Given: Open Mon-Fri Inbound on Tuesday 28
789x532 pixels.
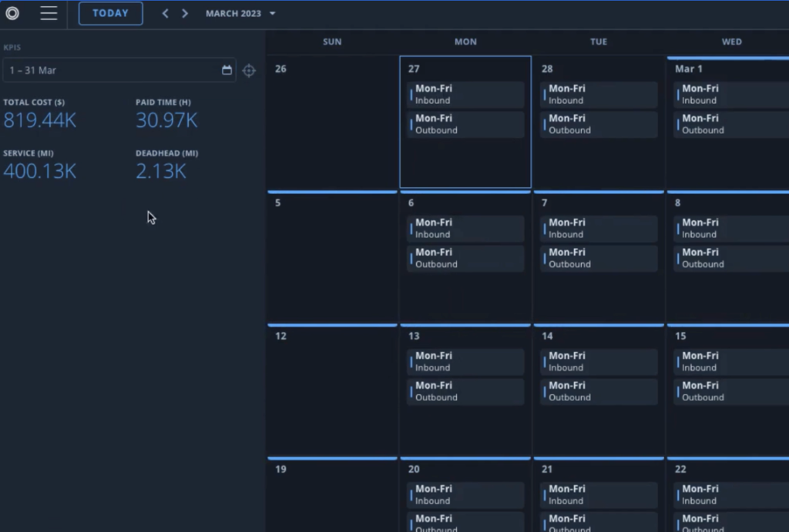Looking at the screenshot, I should [x=599, y=95].
